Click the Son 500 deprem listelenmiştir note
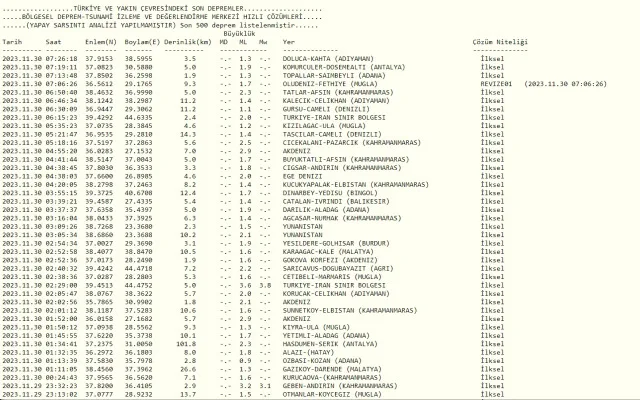Image resolution: width=640 pixels, height=400 pixels. [237, 25]
